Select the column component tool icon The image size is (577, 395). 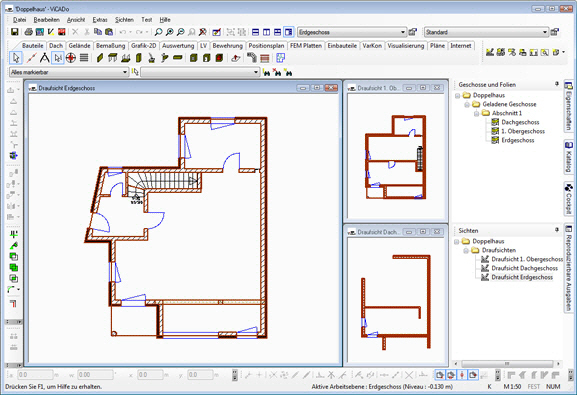click(x=138, y=58)
